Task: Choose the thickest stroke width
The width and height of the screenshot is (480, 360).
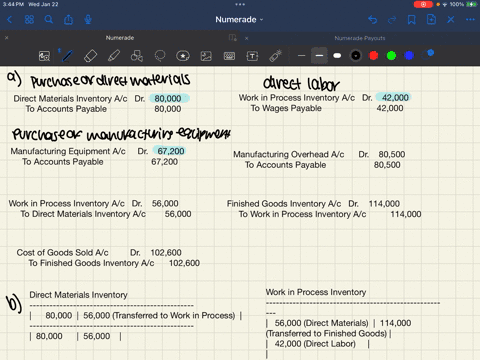Action: tap(337, 56)
